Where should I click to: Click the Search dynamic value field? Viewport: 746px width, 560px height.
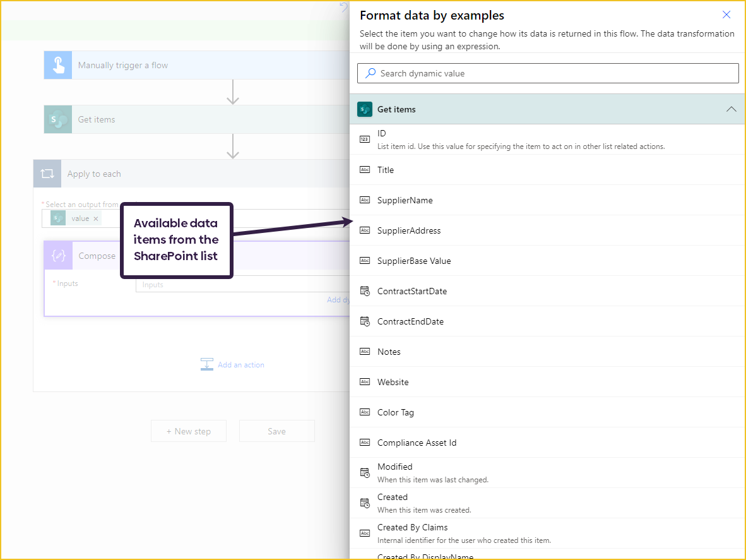[x=548, y=73]
